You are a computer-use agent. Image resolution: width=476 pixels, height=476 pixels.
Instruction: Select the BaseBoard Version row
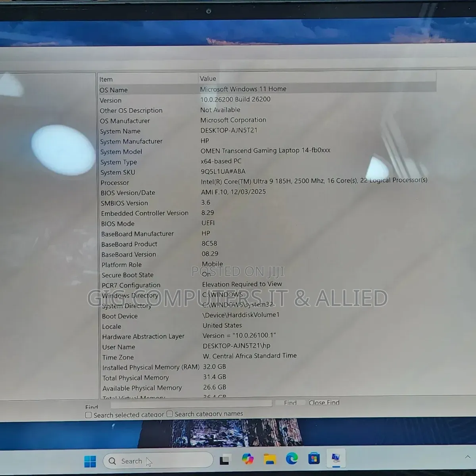click(267, 254)
